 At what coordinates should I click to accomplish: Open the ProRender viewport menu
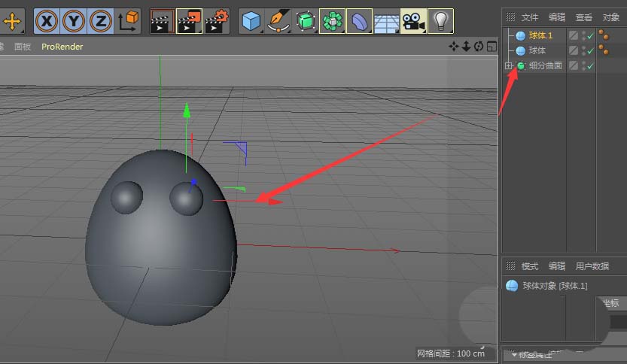pos(62,47)
